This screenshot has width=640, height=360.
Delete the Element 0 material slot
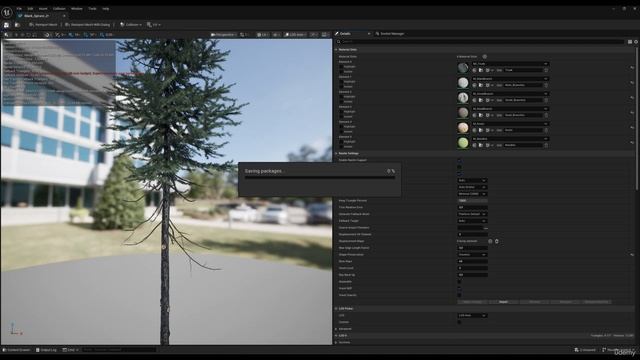point(546,70)
